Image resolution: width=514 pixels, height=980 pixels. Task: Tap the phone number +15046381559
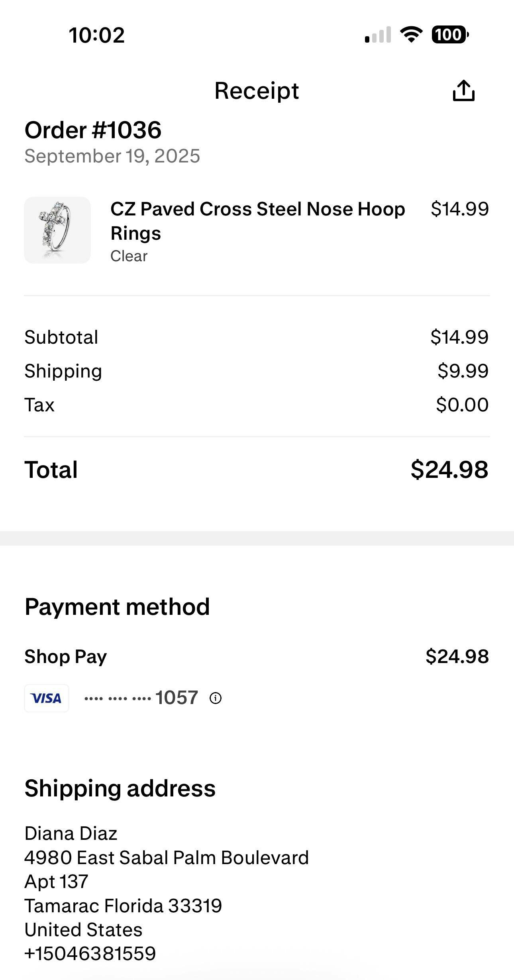click(x=90, y=954)
